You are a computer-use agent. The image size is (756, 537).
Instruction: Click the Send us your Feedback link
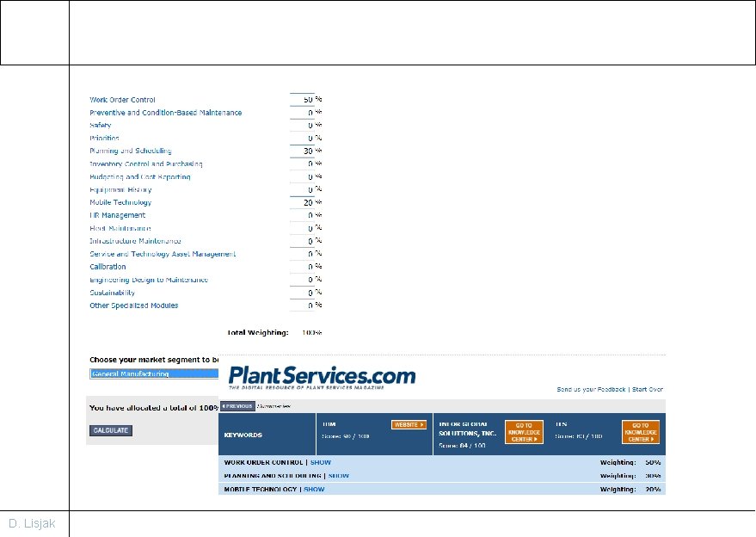pos(591,389)
